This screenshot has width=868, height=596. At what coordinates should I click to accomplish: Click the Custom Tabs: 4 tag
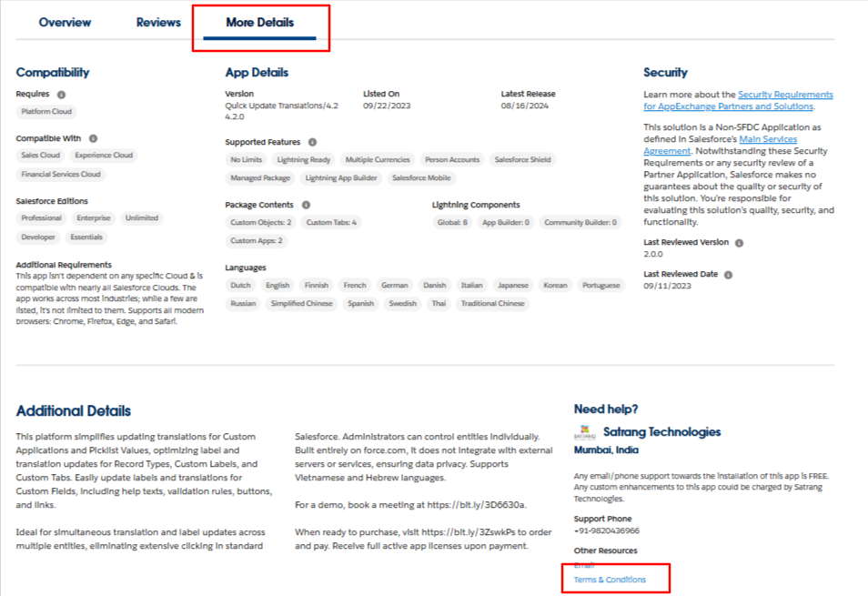pos(331,222)
